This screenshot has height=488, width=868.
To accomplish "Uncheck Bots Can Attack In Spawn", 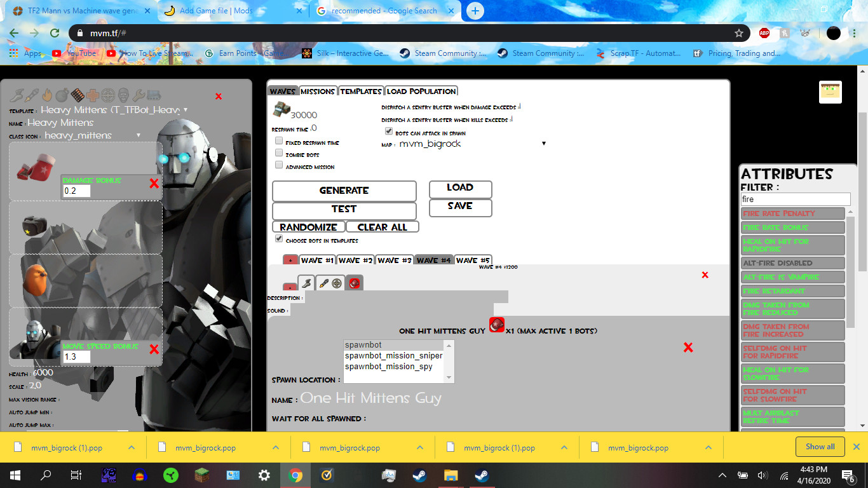I will coord(389,132).
